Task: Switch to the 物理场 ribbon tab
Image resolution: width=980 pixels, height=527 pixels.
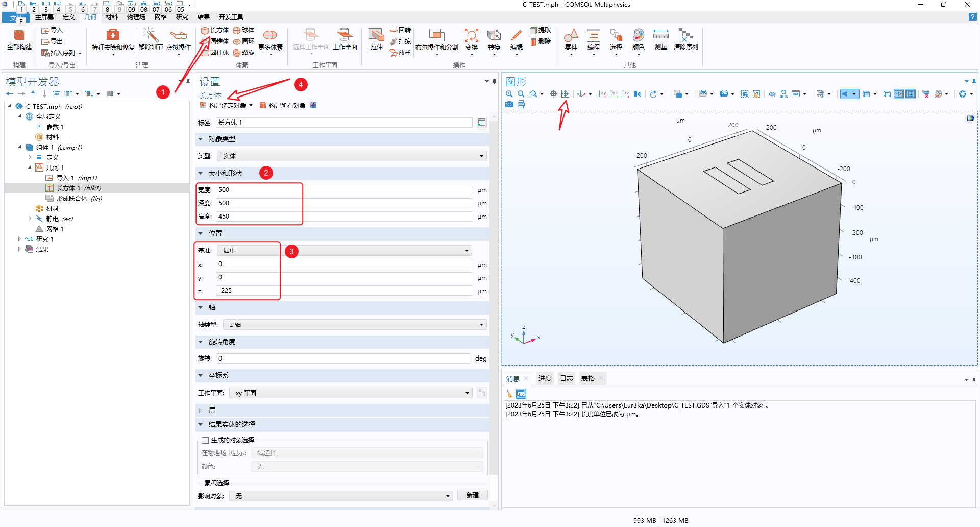Action: click(x=136, y=17)
